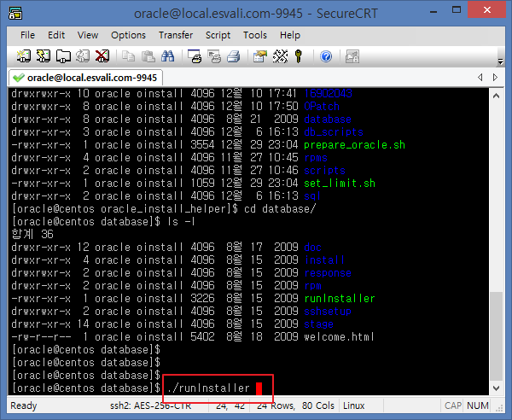The image size is (512, 420).
Task: Minimize the SecureCRT window
Action: click(433, 11)
